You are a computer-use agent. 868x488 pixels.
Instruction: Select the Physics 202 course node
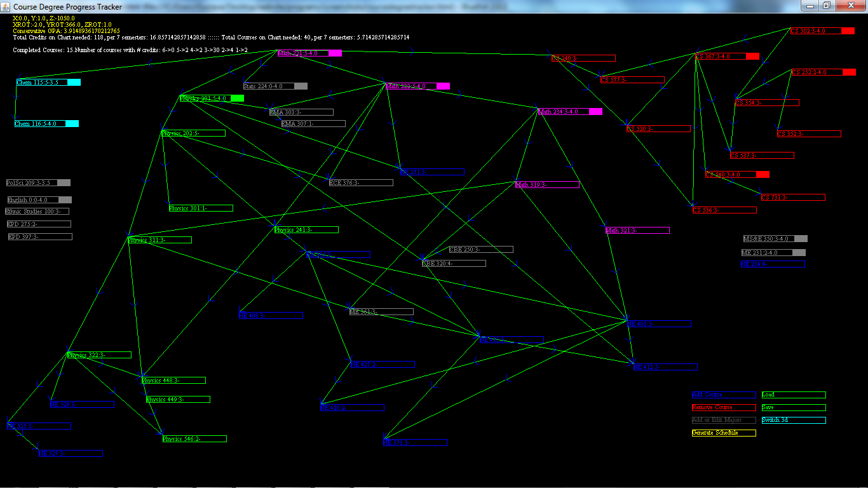[x=193, y=133]
